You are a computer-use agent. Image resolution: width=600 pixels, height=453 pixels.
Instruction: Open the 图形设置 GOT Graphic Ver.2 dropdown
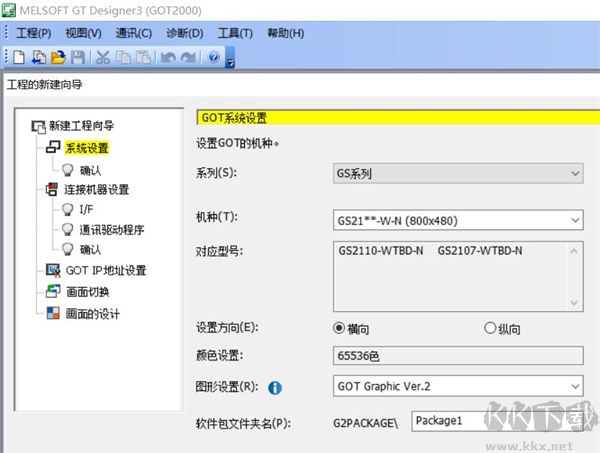(x=458, y=386)
